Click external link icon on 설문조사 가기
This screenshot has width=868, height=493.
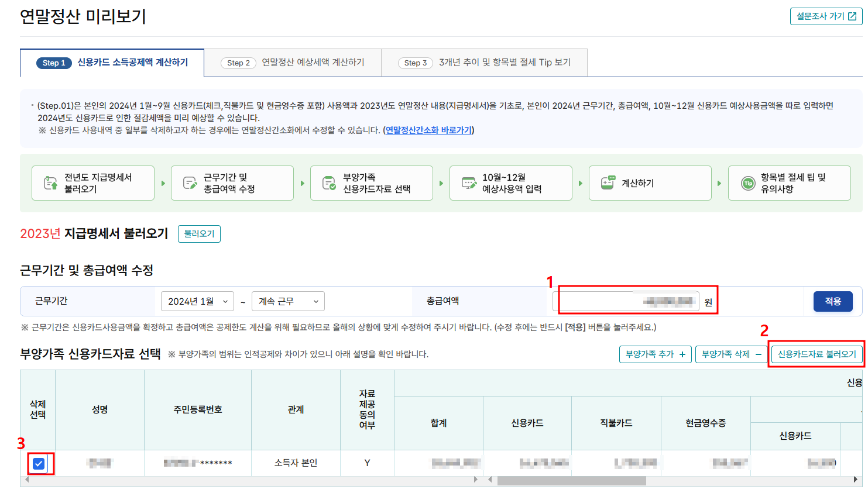pyautogui.click(x=853, y=16)
